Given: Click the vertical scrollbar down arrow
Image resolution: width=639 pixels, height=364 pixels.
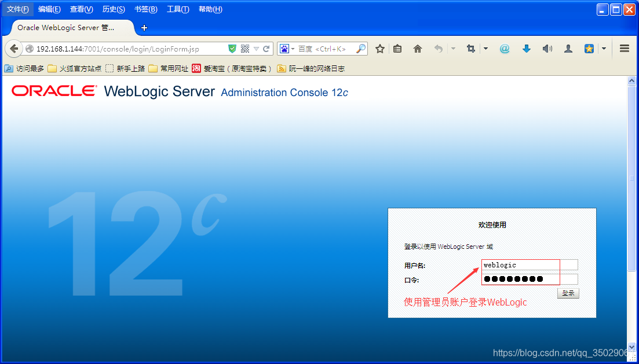Looking at the screenshot, I should 631,347.
